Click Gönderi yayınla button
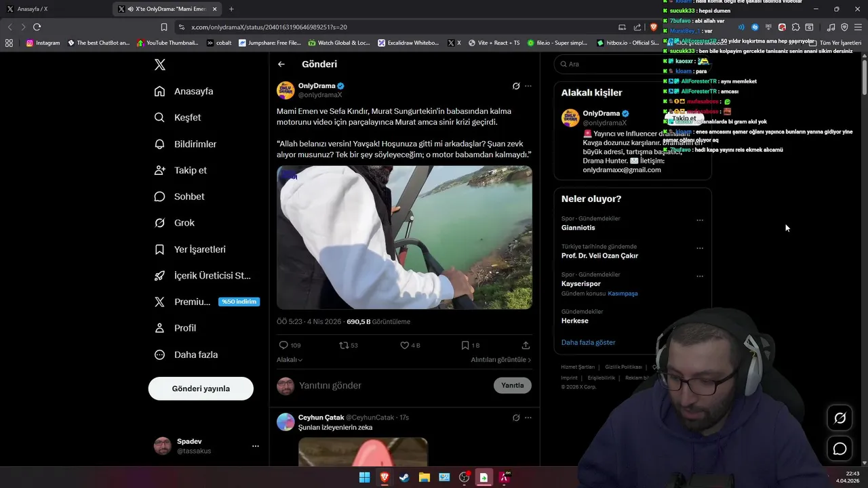The width and height of the screenshot is (868, 488). [x=201, y=388]
